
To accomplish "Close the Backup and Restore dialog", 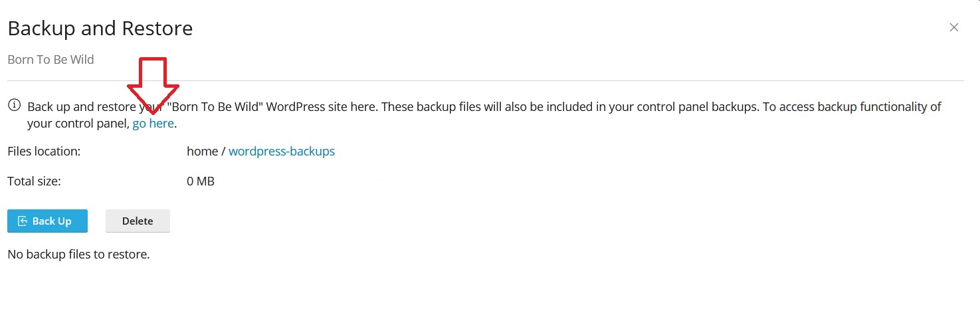I will [x=954, y=27].
